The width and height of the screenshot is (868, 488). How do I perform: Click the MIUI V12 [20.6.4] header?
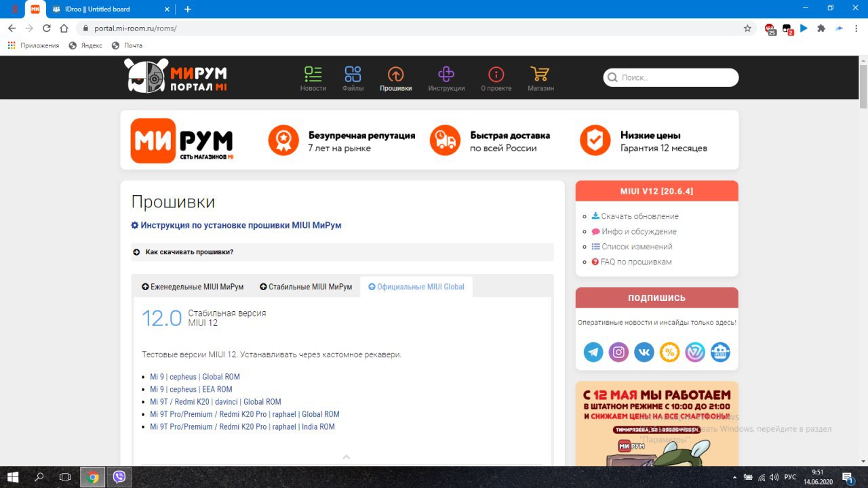(x=656, y=191)
